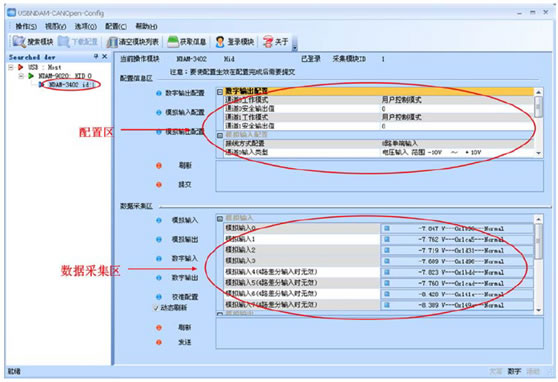This screenshot has height=382, width=558.
Task: Click the 登录模块 user icon
Action: [x=220, y=42]
